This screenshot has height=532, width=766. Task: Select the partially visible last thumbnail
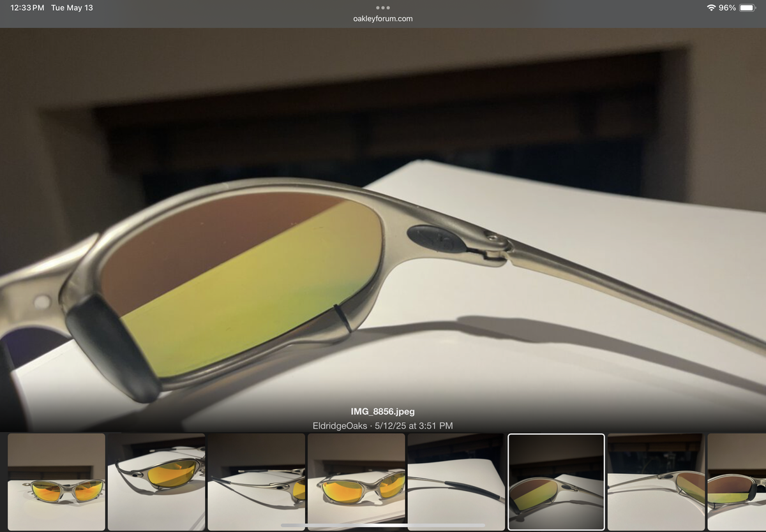coord(737,482)
